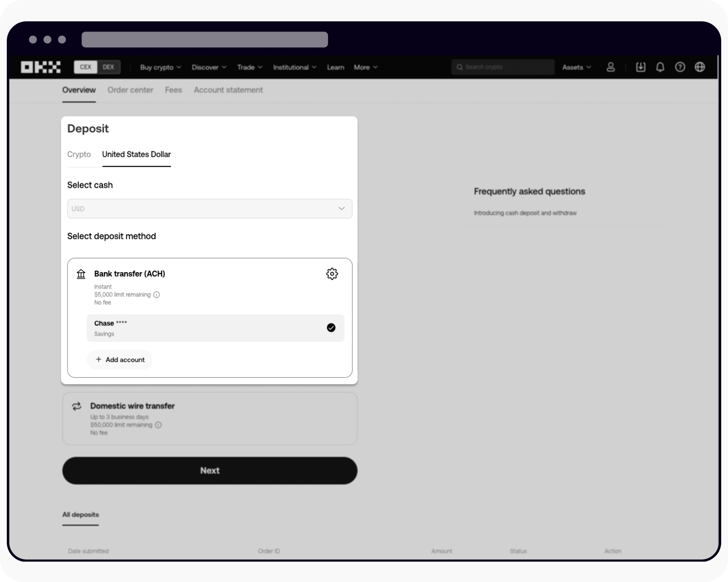Open the Learn menu item
The image size is (728, 582).
point(335,67)
